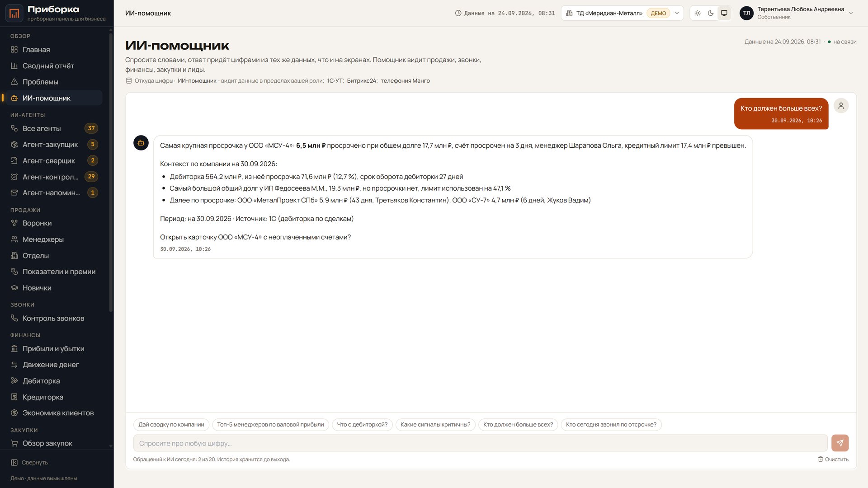Viewport: 868px width, 488px height.
Task: Choose Топ-5 менеджеров по валовой прибыли
Action: pos(270,425)
